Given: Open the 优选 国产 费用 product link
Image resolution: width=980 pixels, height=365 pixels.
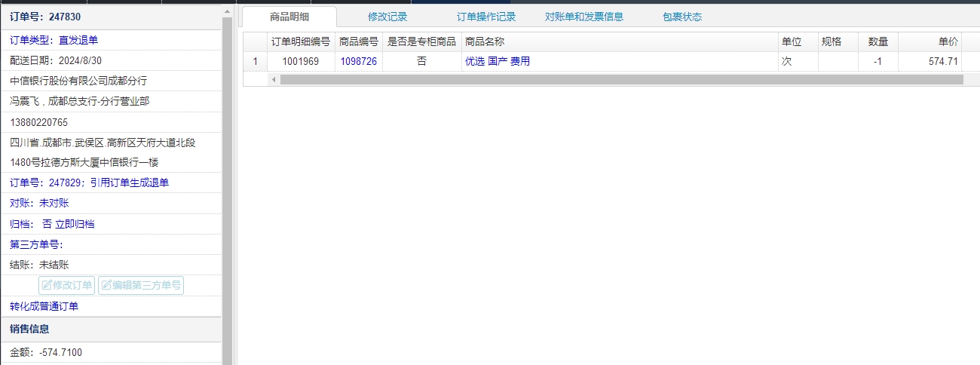Looking at the screenshot, I should pyautogui.click(x=498, y=62).
